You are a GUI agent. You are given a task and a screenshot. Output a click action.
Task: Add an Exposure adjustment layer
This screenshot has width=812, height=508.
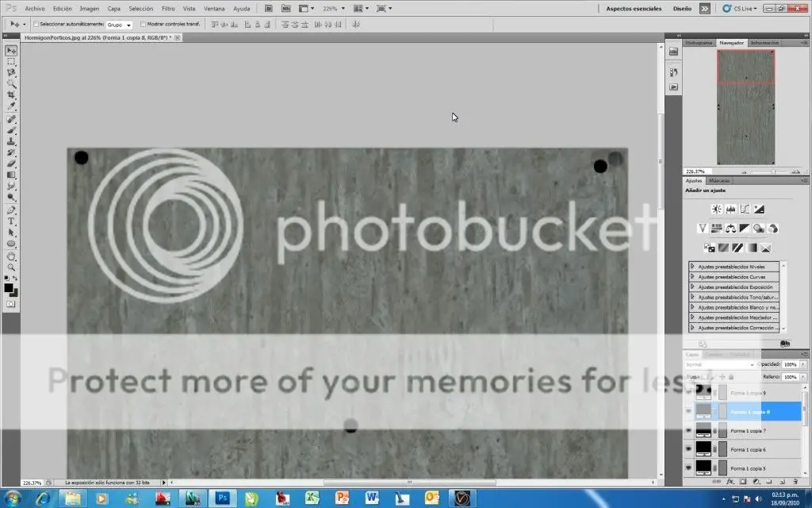(x=759, y=209)
